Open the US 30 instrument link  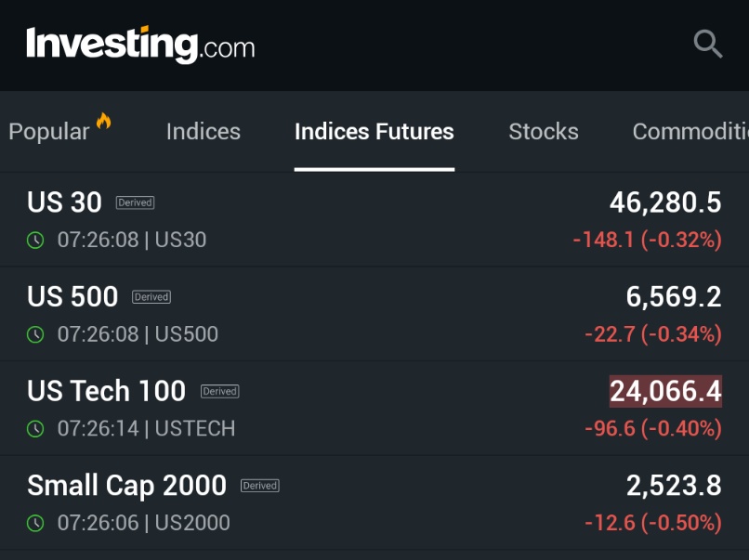(64, 202)
